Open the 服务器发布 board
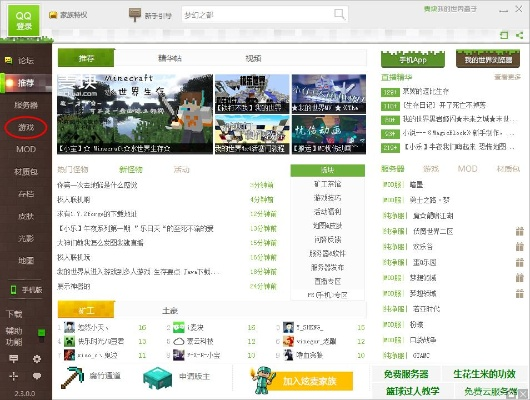This screenshot has width=530, height=400. pyautogui.click(x=327, y=267)
